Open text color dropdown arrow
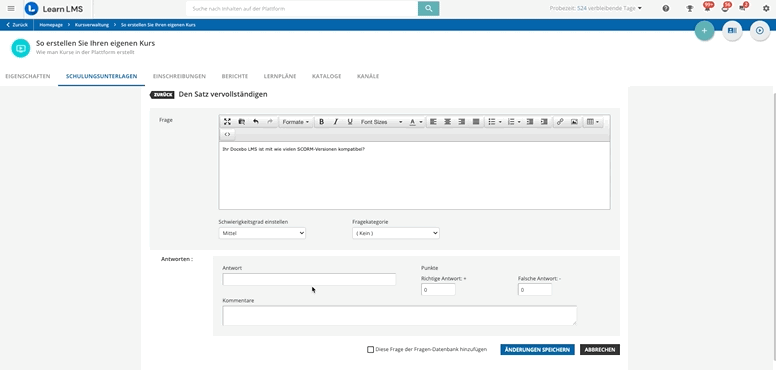 (421, 122)
